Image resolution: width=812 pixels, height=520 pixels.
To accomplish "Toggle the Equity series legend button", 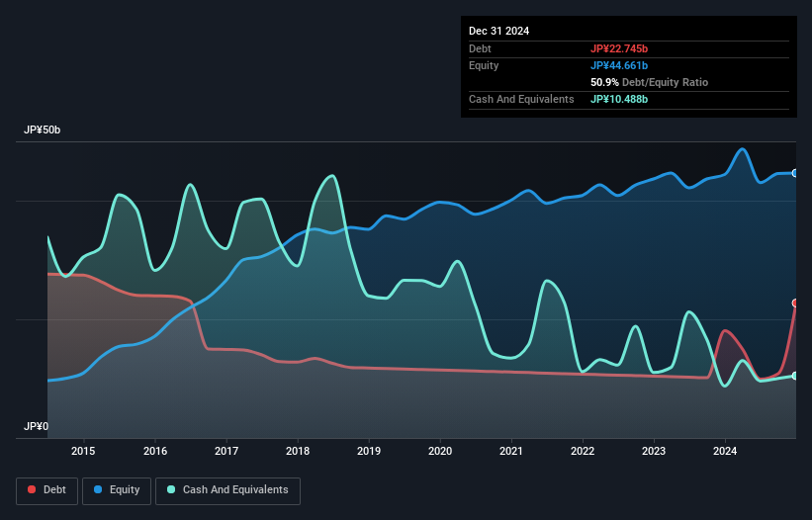I will [x=117, y=490].
